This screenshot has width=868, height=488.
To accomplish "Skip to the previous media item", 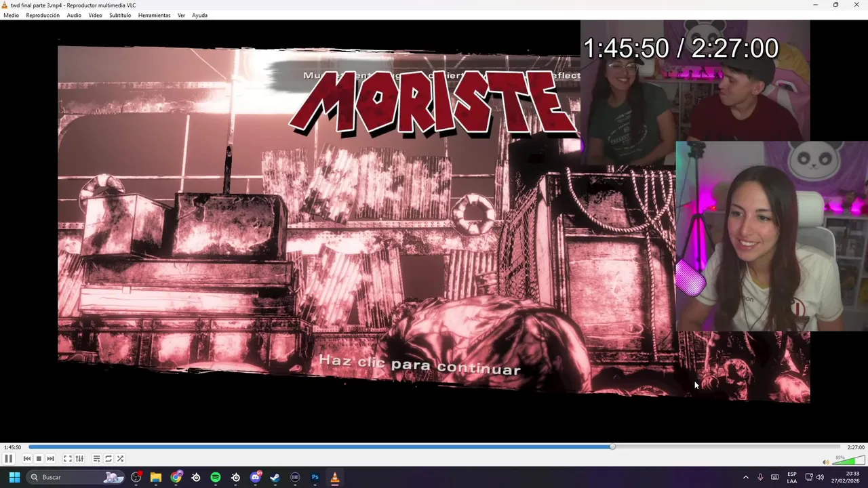I will (27, 459).
